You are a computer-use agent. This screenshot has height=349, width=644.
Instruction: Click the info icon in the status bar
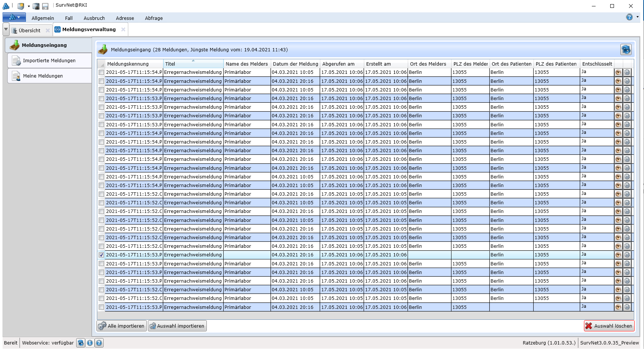[90, 343]
